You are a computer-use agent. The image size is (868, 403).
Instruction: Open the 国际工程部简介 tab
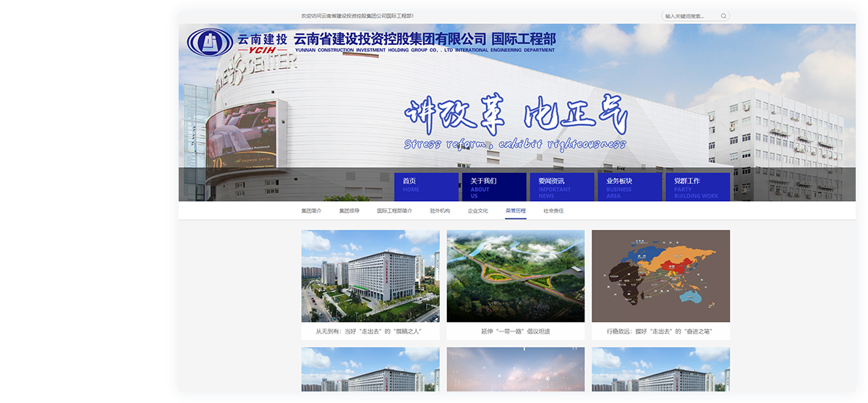click(x=394, y=211)
